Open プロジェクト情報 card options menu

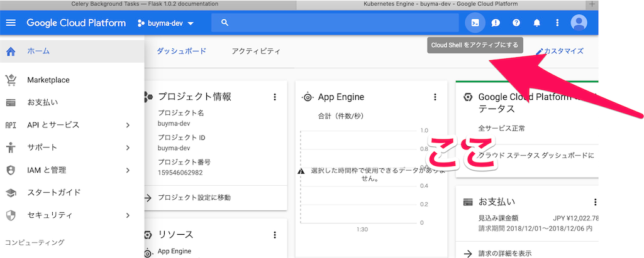tap(275, 97)
